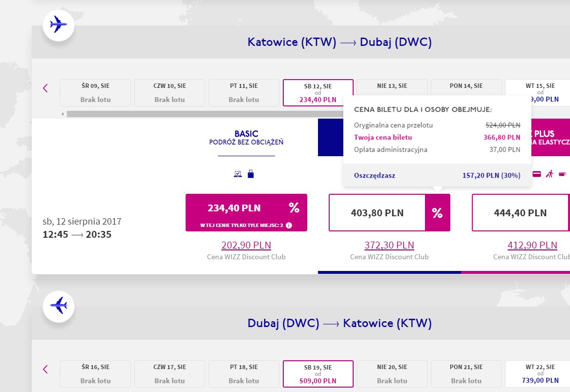Select SB 12, SIE outbound date tab
This screenshot has width=570, height=392.
coord(318,93)
